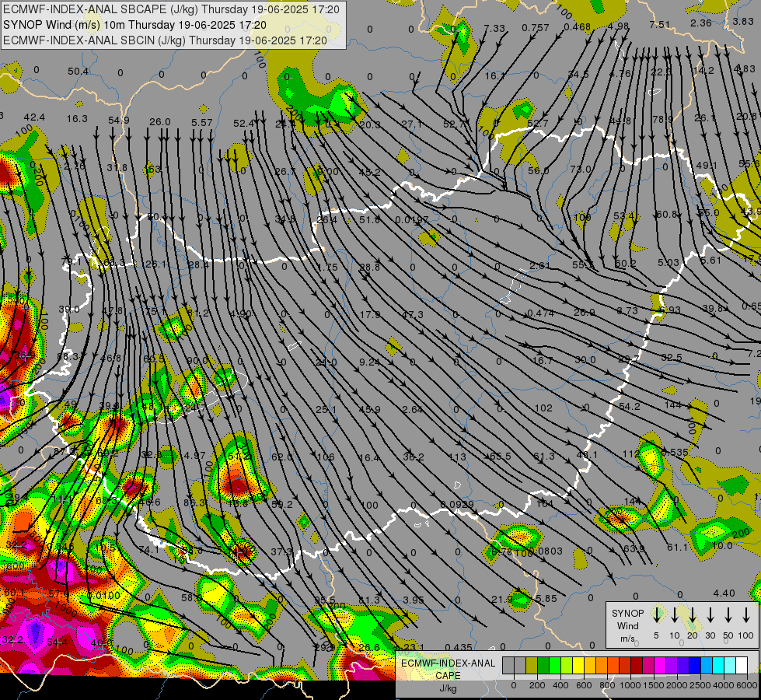Pick the pure yellow CAPE legend swatch

point(578,666)
